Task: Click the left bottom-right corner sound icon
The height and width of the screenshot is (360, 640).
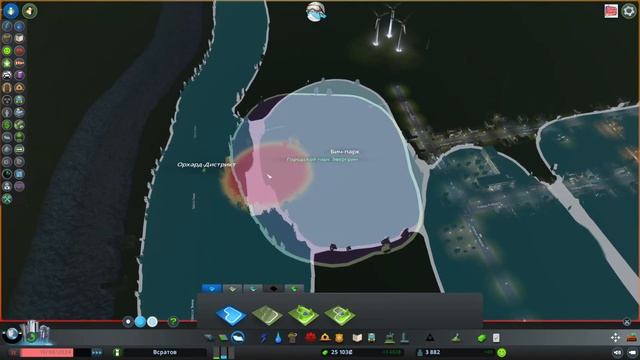Action: coord(617,352)
